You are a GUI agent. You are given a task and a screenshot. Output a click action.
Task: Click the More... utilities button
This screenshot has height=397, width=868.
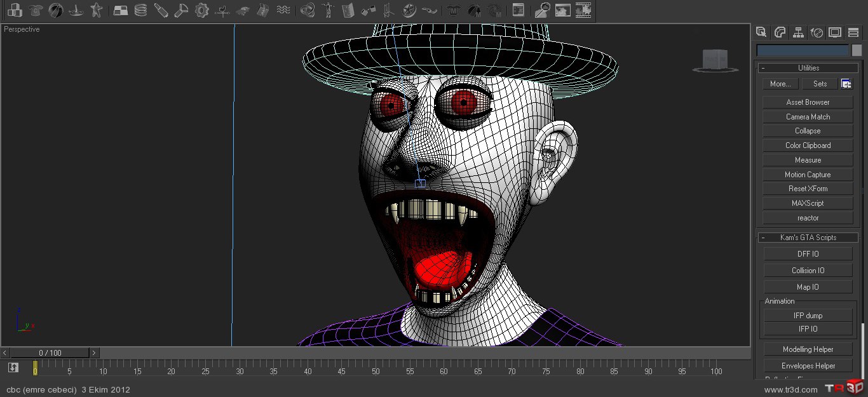click(x=780, y=84)
